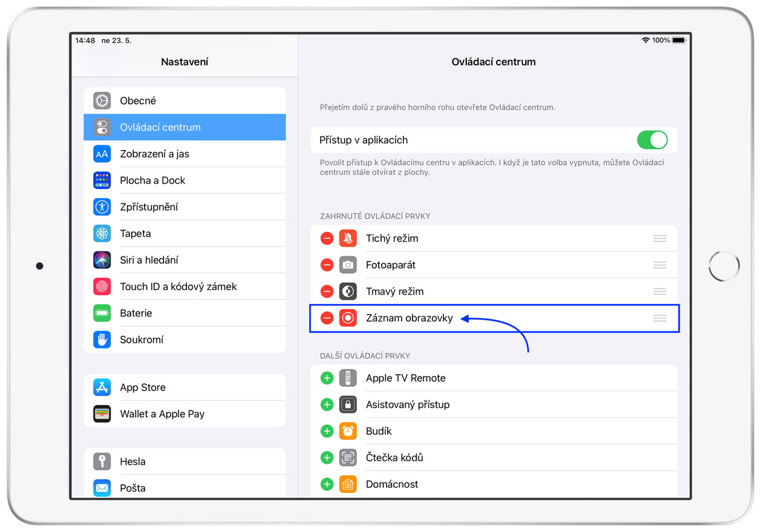Tap the Záznam obrazovky record icon
The width and height of the screenshot is (761, 532).
[348, 318]
